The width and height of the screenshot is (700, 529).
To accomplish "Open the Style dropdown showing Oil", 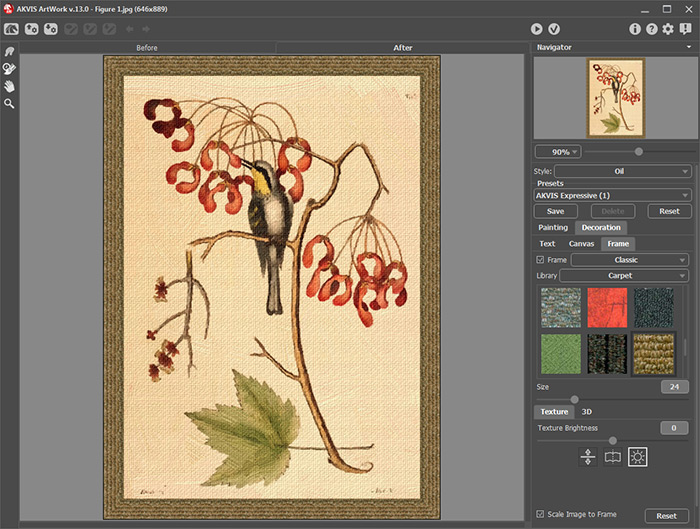I will [622, 171].
